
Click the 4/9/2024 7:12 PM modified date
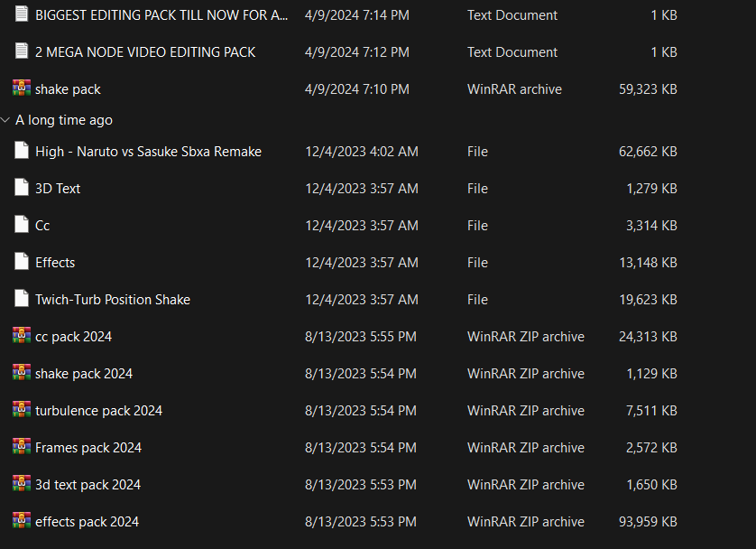(357, 51)
